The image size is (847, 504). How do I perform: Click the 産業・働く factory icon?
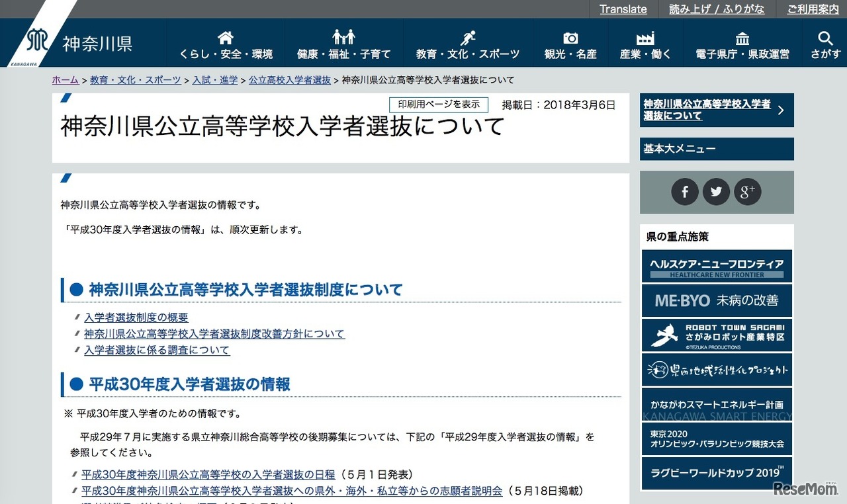645,38
